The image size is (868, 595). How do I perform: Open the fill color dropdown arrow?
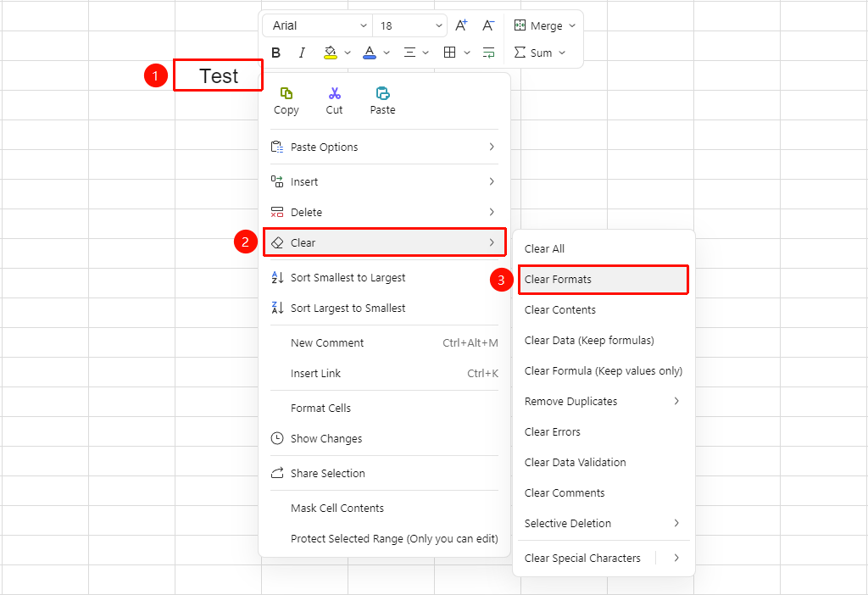coord(348,53)
